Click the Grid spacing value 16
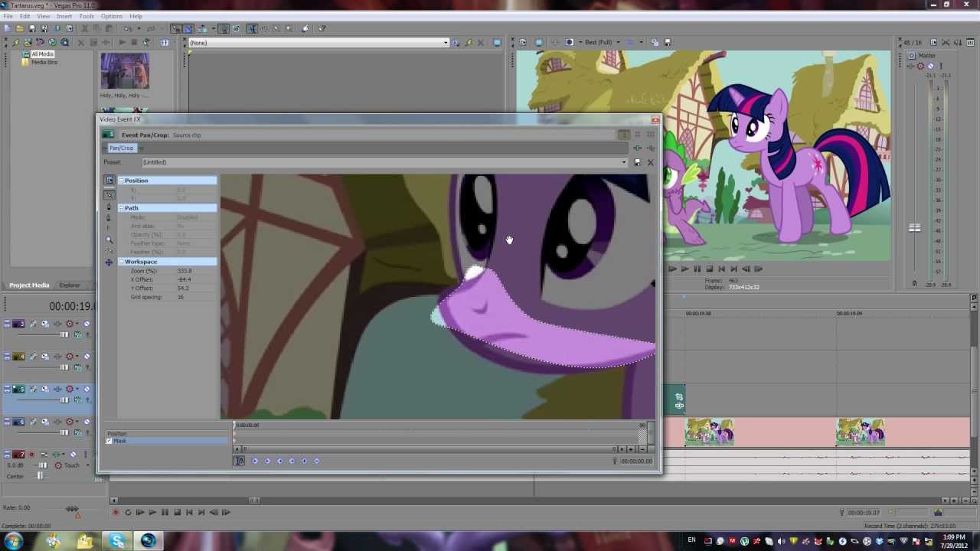The image size is (980, 551). coord(180,297)
